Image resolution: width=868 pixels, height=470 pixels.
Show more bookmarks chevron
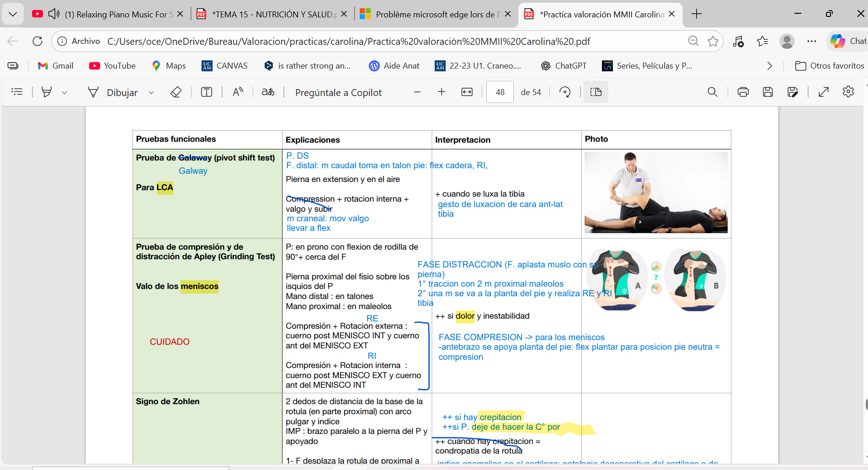770,66
